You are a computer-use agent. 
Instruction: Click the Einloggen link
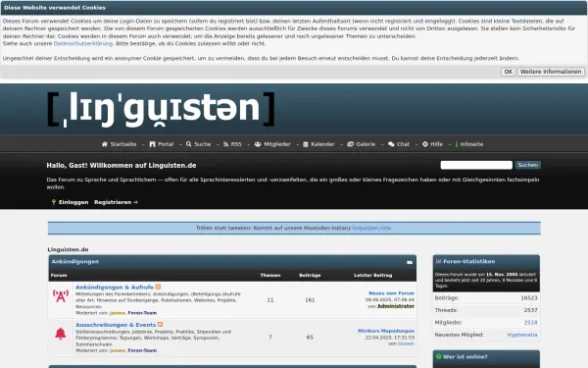73,202
